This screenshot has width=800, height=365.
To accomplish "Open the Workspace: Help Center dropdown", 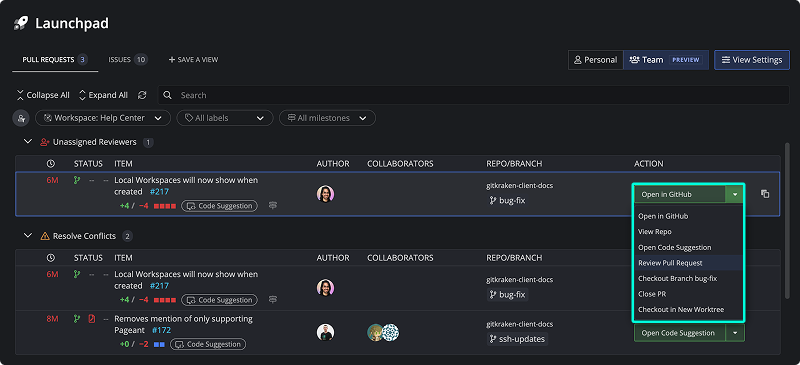I will coord(103,118).
